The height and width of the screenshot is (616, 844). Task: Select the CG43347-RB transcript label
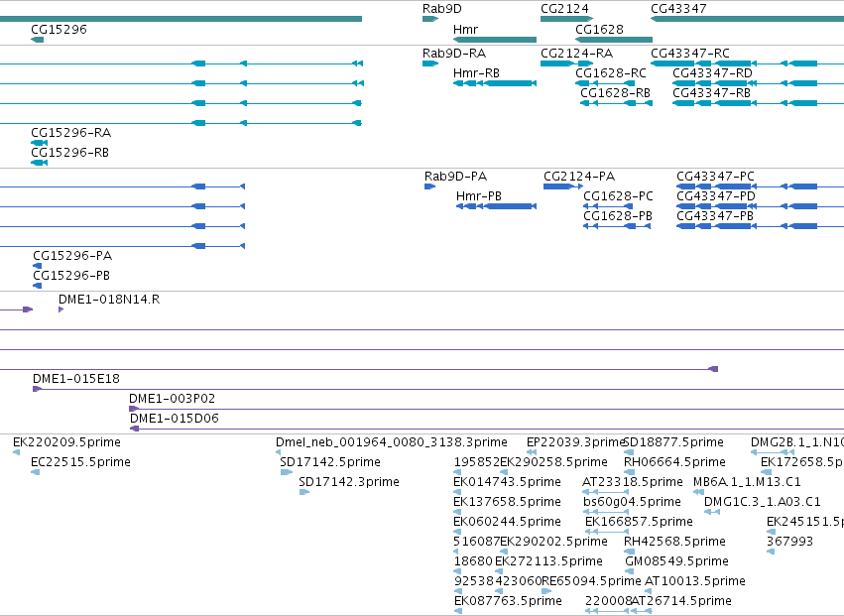[x=711, y=92]
